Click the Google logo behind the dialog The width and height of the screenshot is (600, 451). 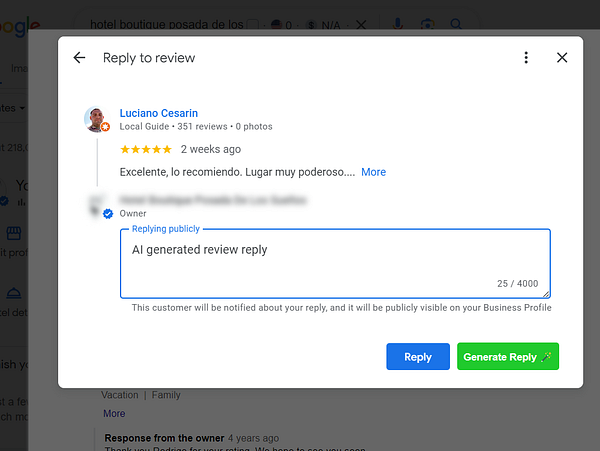point(20,27)
